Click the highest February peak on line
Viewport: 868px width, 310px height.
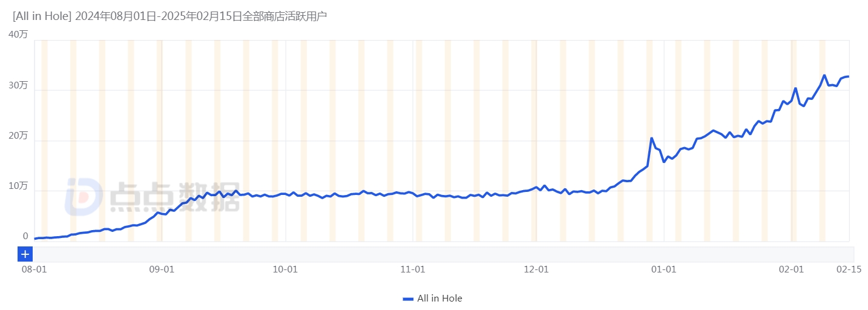pyautogui.click(x=824, y=76)
